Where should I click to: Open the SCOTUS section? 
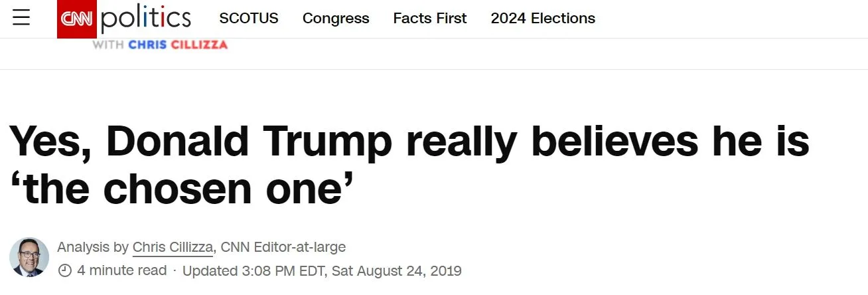tap(249, 19)
